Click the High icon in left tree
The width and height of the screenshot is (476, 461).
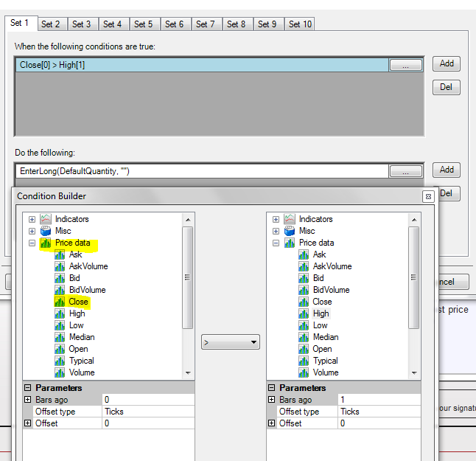[x=60, y=313]
